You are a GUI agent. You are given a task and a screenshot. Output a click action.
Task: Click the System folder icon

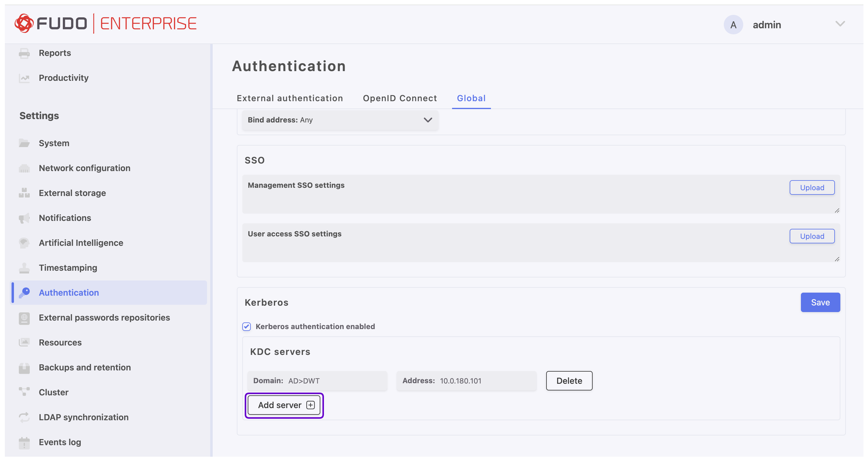click(x=24, y=143)
